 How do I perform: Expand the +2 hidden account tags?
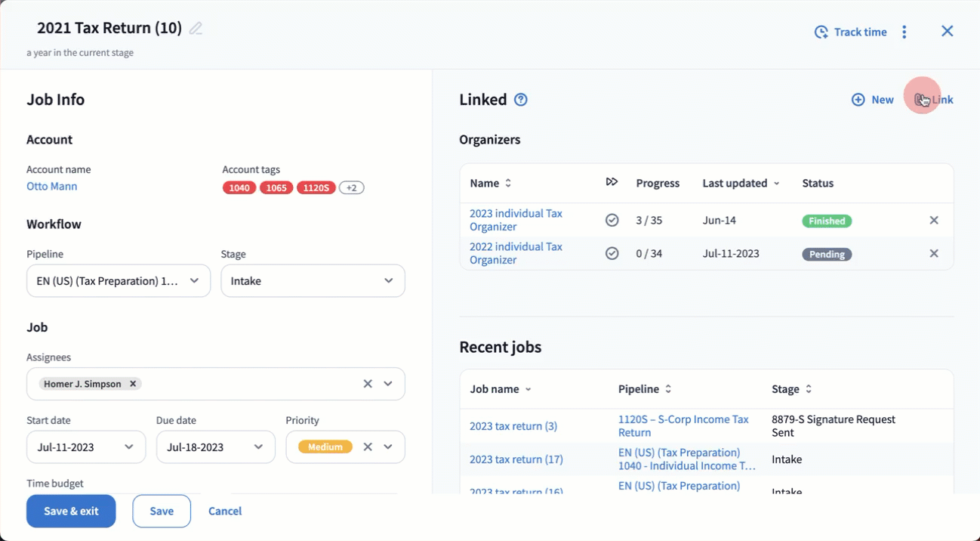[351, 188]
